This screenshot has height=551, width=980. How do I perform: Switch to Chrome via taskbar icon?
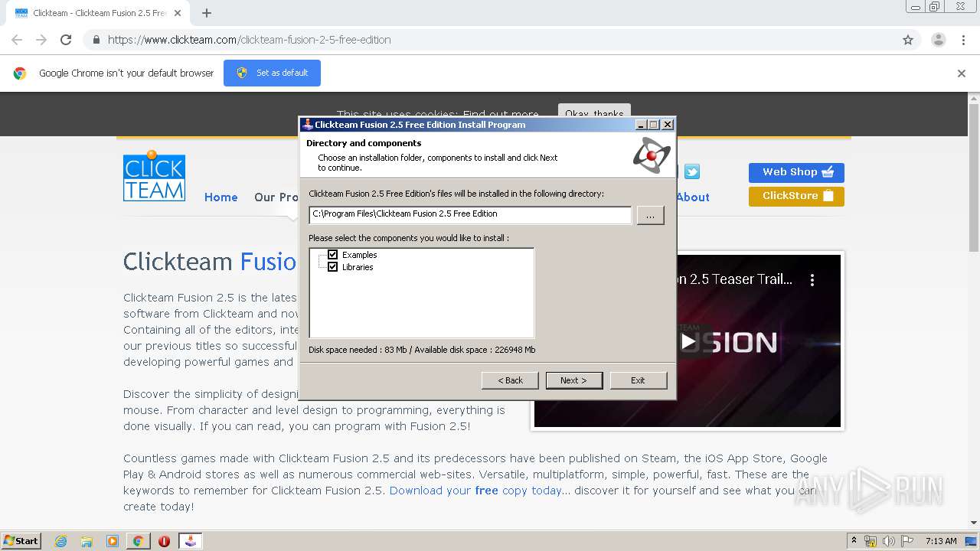pos(138,541)
